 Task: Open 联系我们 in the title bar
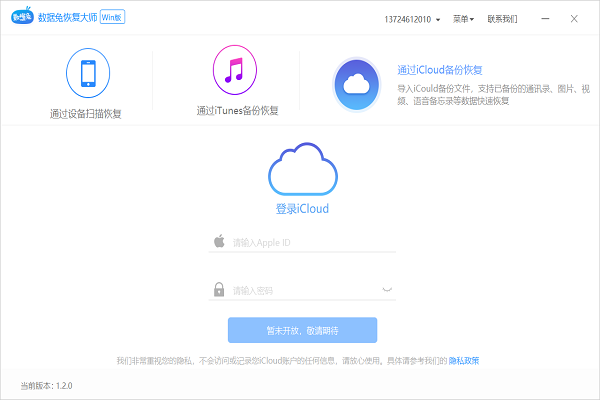(502, 19)
